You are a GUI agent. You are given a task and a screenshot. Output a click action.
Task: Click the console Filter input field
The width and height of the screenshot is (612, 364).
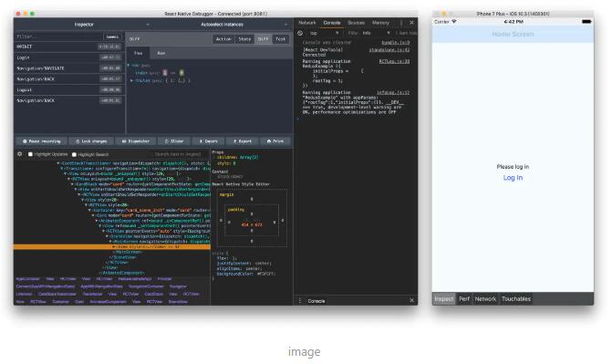(x=353, y=33)
